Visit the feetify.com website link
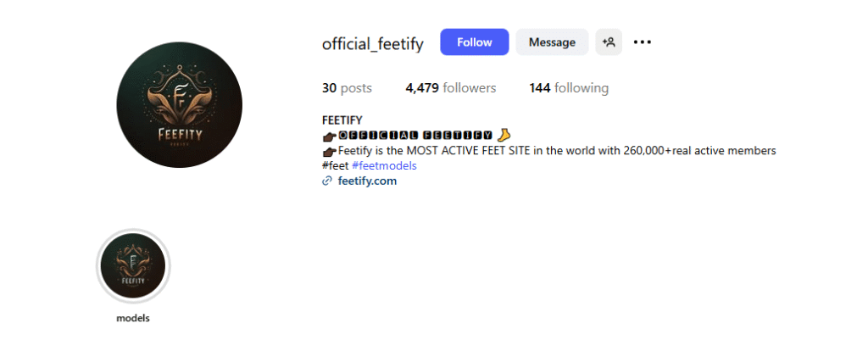Image resolution: width=868 pixels, height=340 pixels. 367,181
